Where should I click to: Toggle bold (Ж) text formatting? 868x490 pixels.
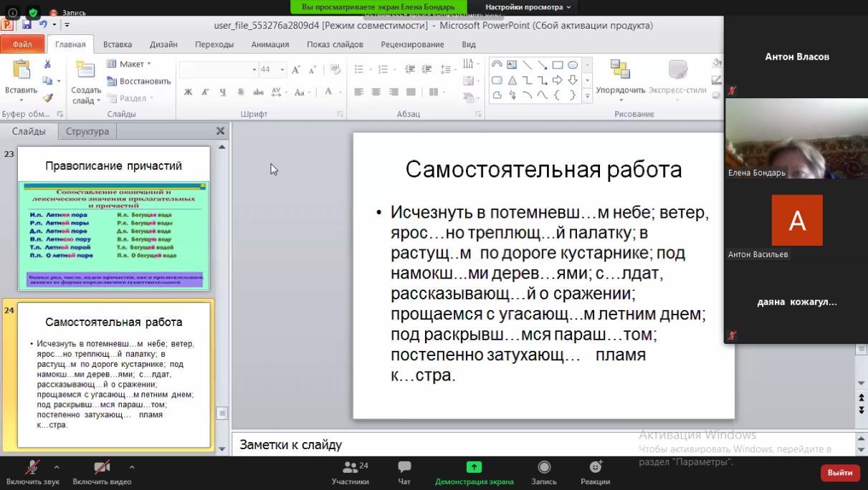(x=188, y=92)
